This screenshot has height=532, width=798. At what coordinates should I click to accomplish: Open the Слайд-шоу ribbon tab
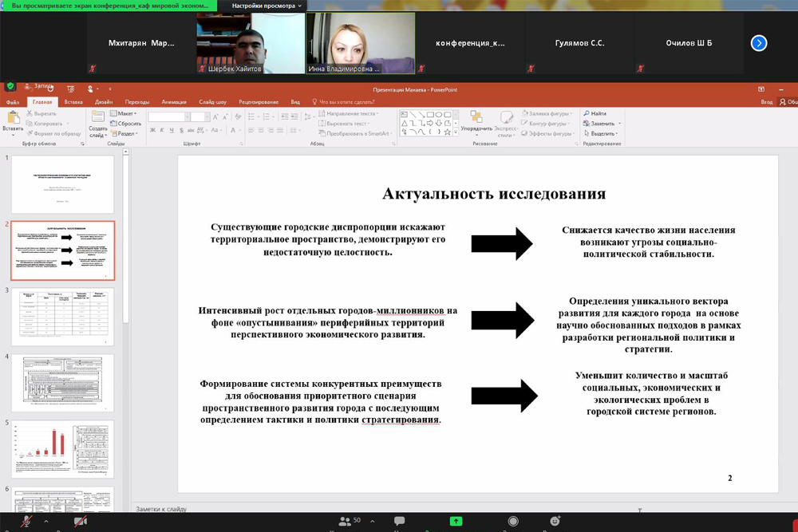(x=212, y=102)
